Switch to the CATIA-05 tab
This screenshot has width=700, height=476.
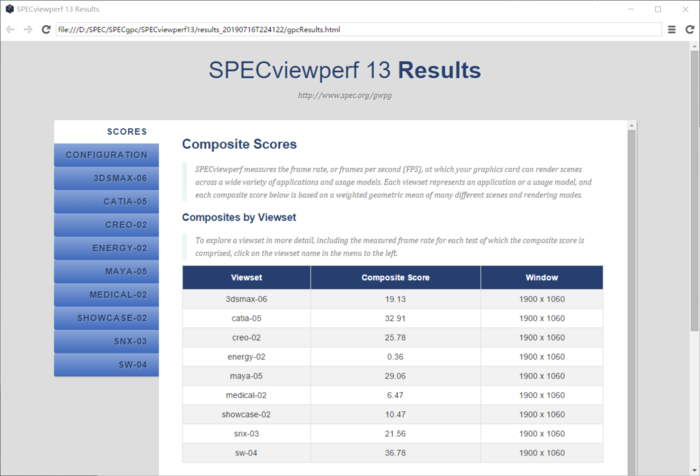coord(106,201)
